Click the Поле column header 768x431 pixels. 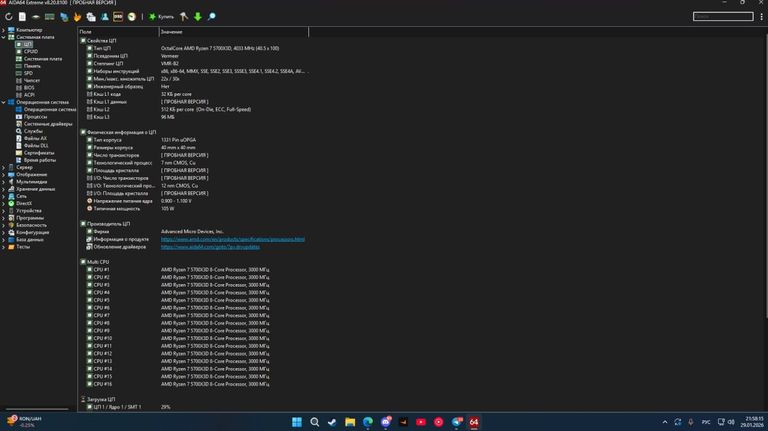(x=118, y=32)
